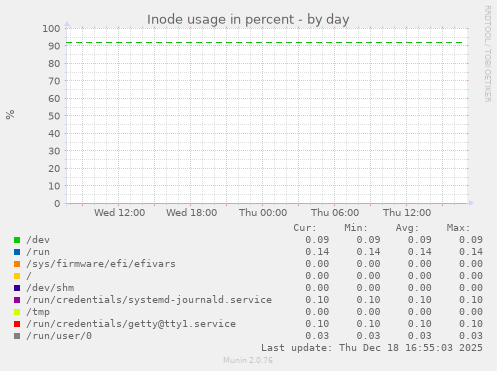Select the /run/user/0 legend label
Image resolution: width=497 pixels, height=371 pixels.
(59, 336)
